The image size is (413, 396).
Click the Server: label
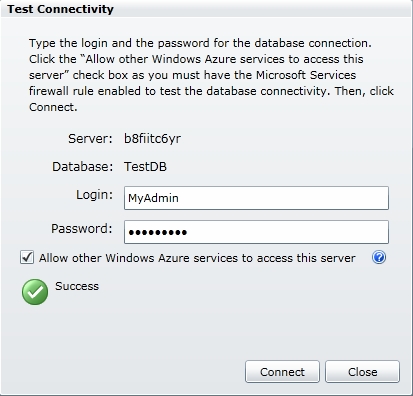[90, 138]
